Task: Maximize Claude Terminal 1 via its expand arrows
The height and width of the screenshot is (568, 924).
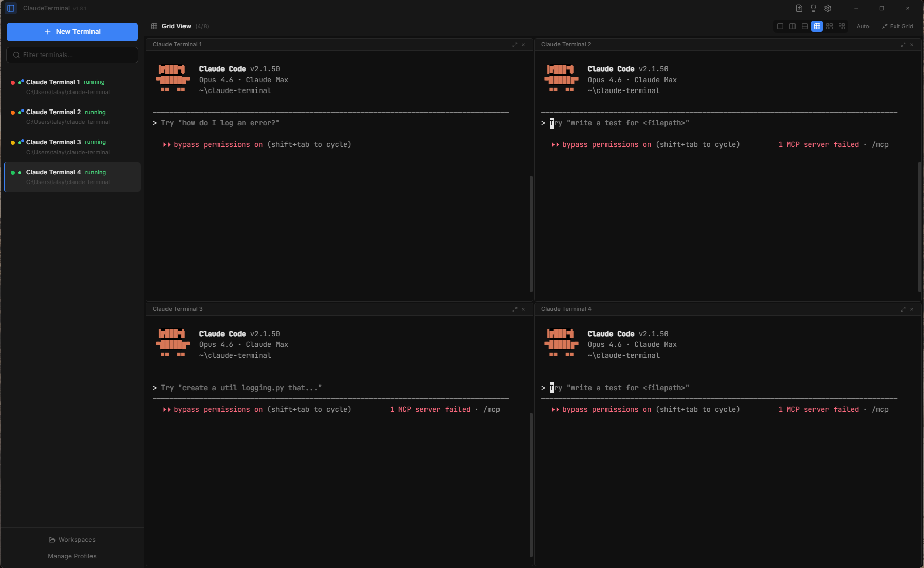Action: point(514,45)
